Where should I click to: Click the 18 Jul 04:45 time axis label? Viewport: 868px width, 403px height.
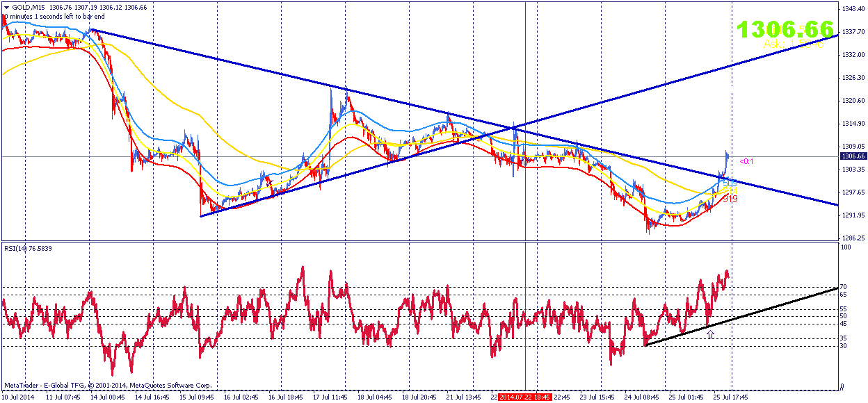[376, 397]
